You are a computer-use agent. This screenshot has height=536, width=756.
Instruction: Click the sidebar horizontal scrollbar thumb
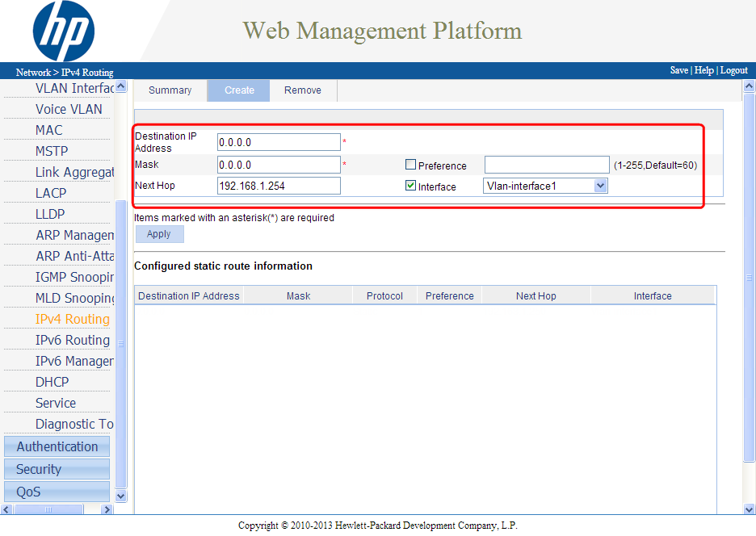point(48,509)
